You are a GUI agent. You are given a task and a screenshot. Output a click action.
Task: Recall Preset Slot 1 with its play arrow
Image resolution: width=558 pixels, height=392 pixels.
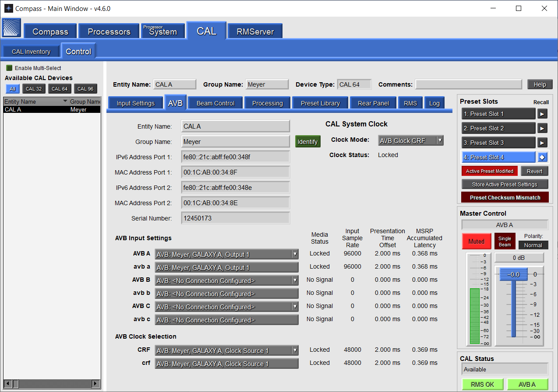coord(542,114)
